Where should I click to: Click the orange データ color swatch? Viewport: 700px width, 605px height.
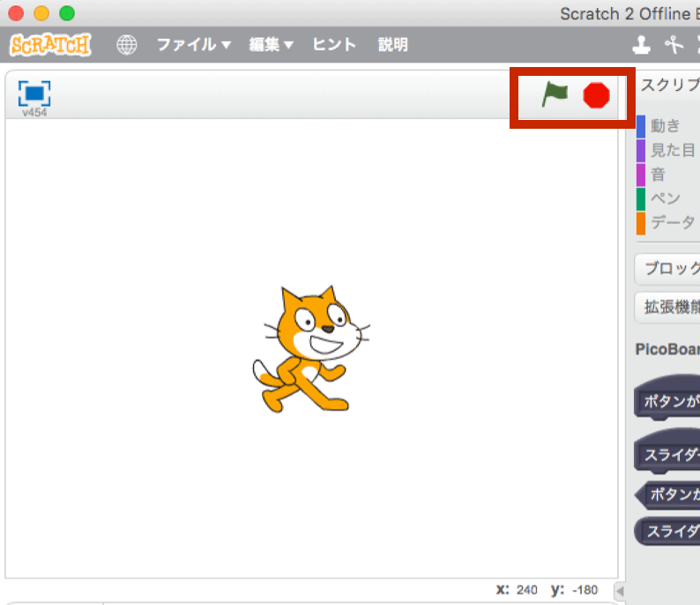click(x=641, y=223)
